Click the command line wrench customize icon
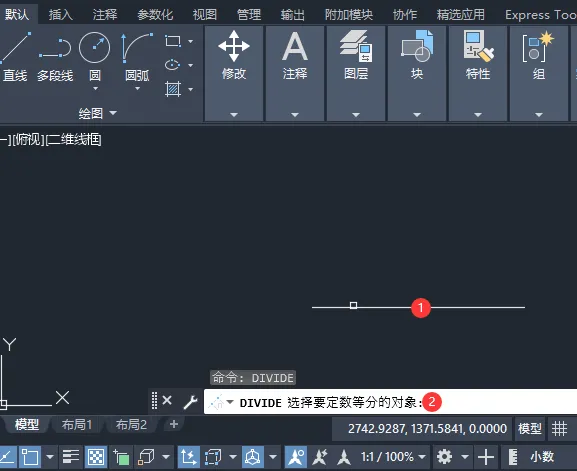The width and height of the screenshot is (577, 471). (x=190, y=402)
